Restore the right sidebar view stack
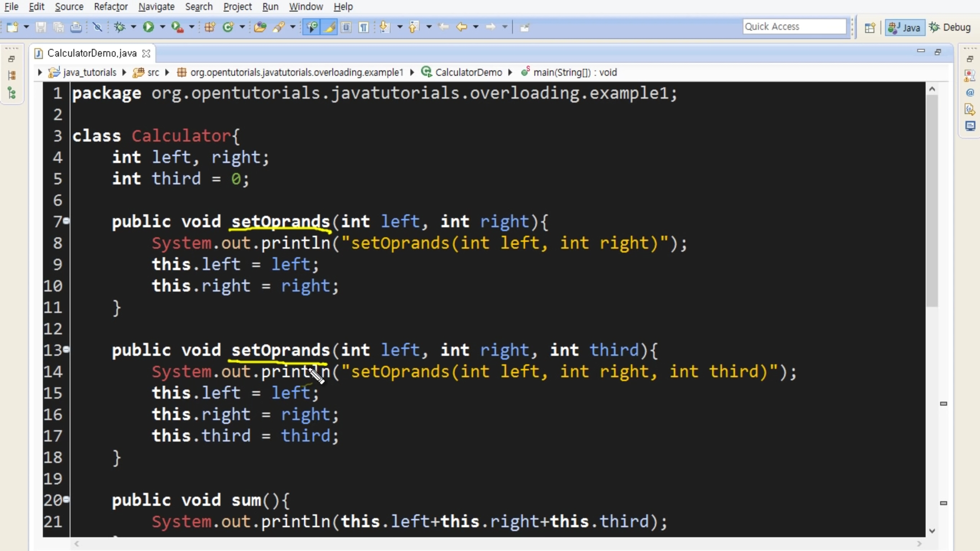 click(x=970, y=59)
